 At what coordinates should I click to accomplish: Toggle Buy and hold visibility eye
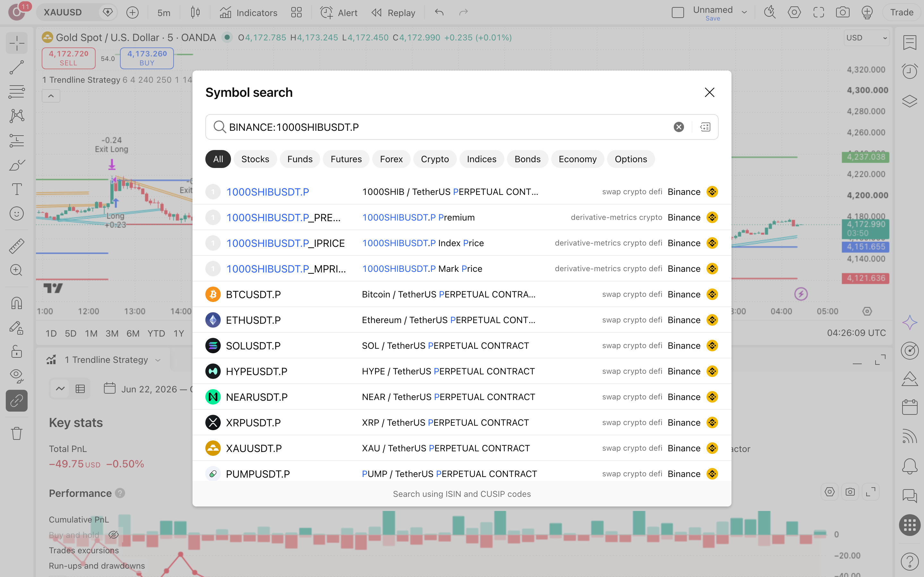click(x=113, y=535)
